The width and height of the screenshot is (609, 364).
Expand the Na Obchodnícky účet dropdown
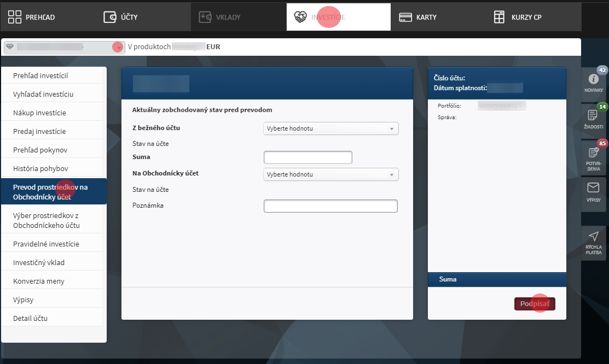(x=331, y=174)
